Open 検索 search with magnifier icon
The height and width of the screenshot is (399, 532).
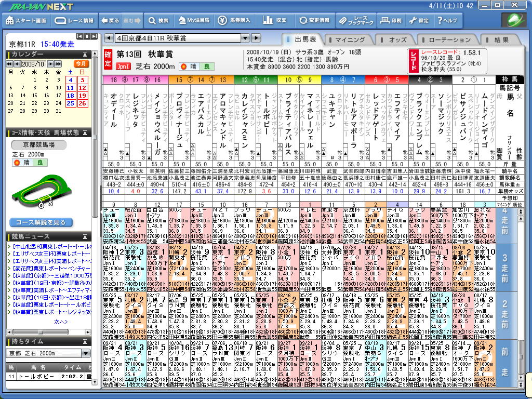tap(158, 21)
